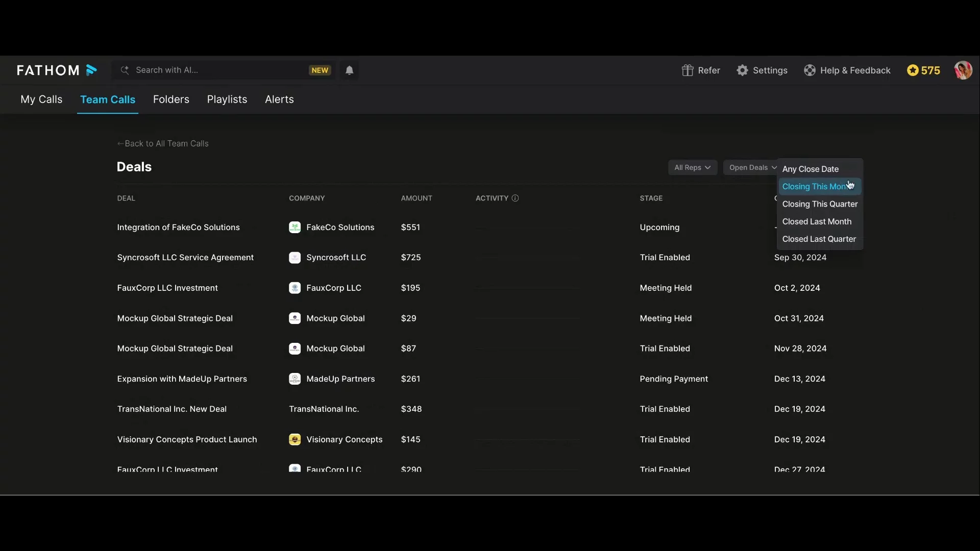Click the Syncrosoft LLC company logo
This screenshot has width=980, height=551.
[295, 258]
